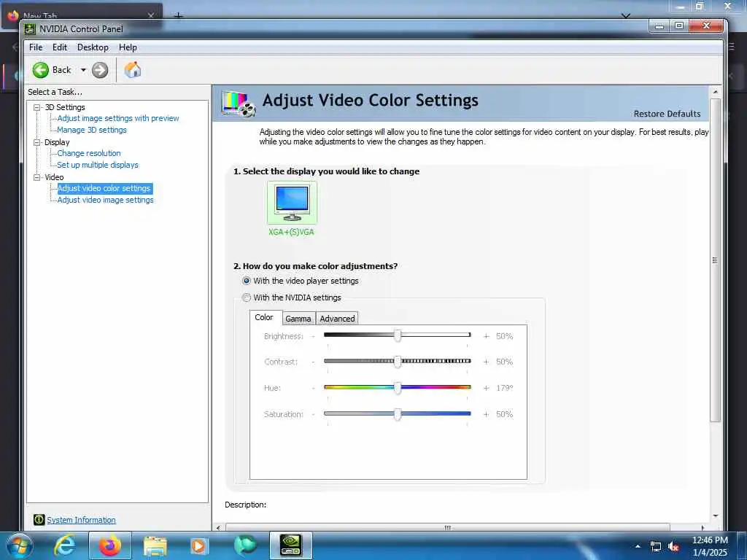The image size is (747, 560).
Task: Select With the NVIDIA settings radio
Action: click(x=247, y=297)
